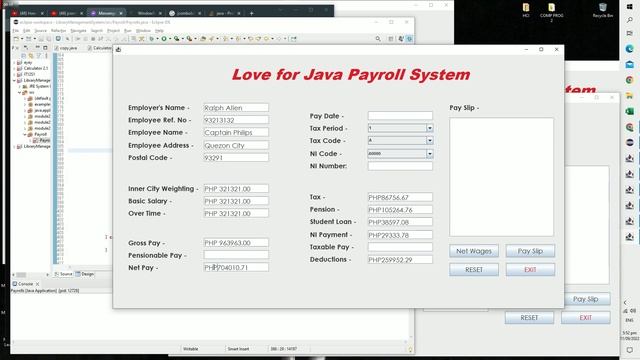Expand the Calculator 2.1 project in Package Explorer
This screenshot has width=640, height=360.
[14, 69]
